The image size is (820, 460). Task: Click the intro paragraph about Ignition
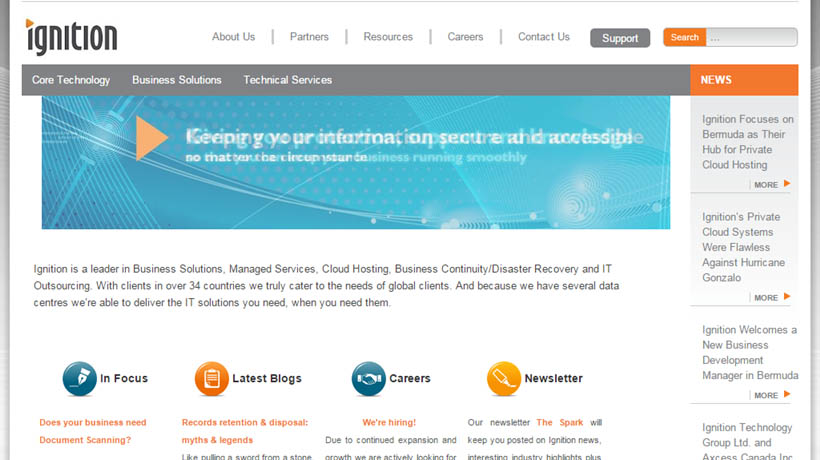tap(326, 286)
